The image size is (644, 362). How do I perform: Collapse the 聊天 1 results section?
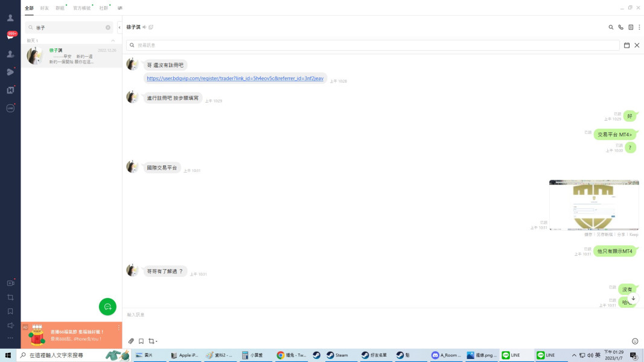point(113,40)
